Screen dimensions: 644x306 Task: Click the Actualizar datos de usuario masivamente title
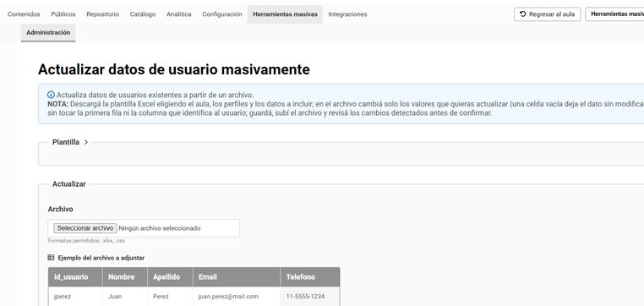tap(174, 69)
